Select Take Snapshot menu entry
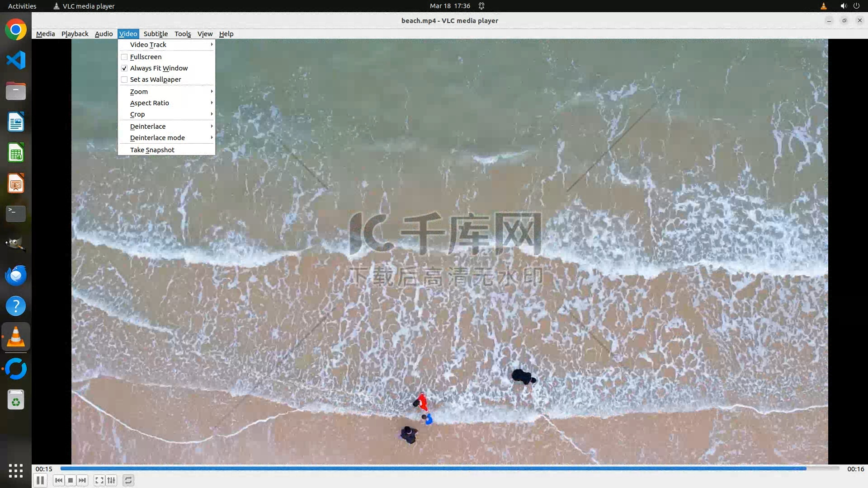This screenshot has height=488, width=868. click(x=152, y=150)
